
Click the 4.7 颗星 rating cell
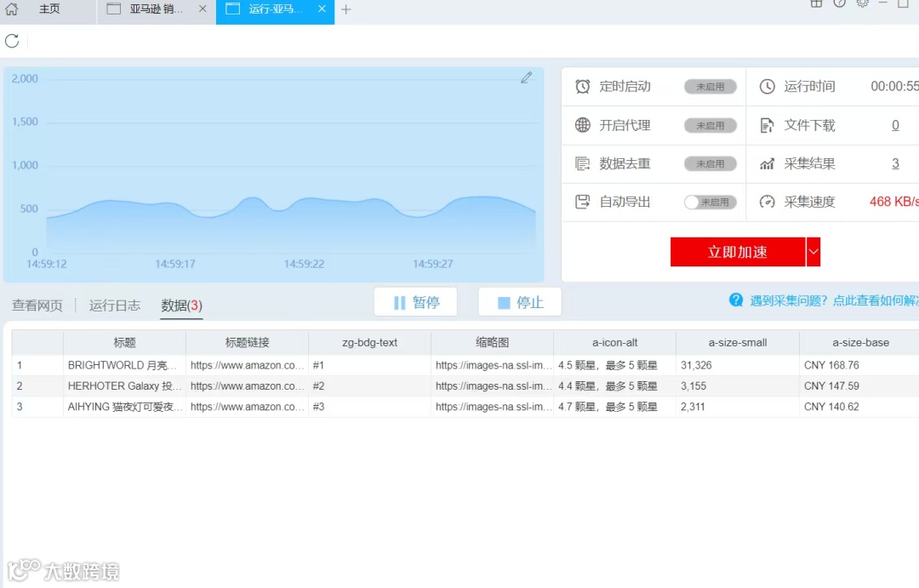coord(615,407)
